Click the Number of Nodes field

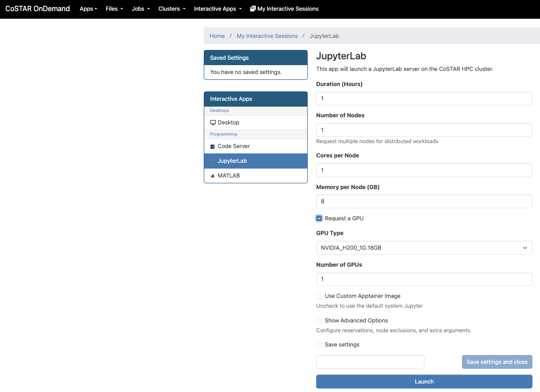tap(424, 130)
